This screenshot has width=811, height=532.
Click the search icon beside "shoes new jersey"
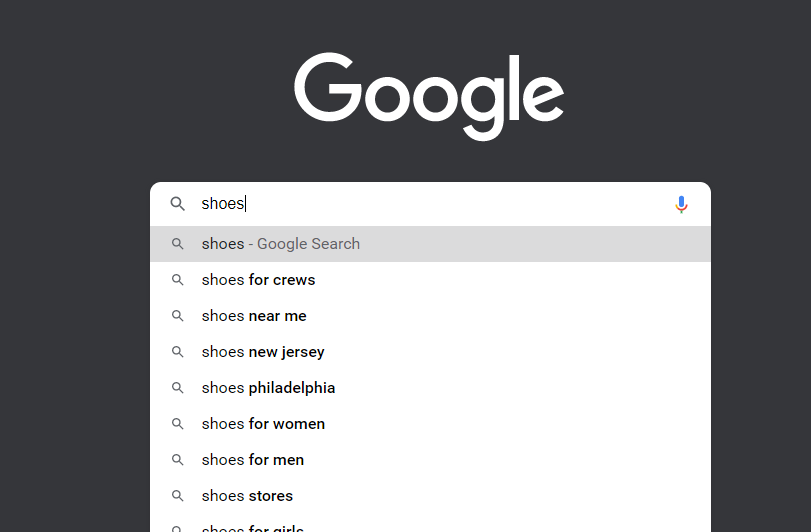[x=178, y=352]
